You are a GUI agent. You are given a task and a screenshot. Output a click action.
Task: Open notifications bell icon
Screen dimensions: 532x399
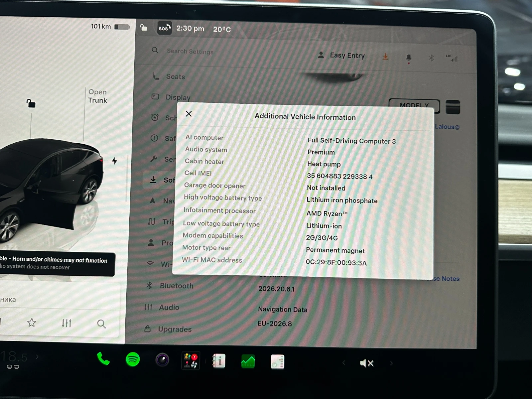pyautogui.click(x=409, y=58)
